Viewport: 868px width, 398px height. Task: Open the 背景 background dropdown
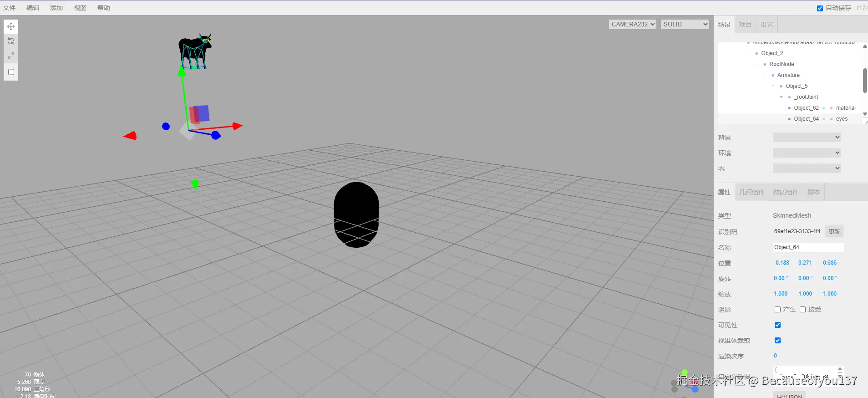[x=807, y=137]
